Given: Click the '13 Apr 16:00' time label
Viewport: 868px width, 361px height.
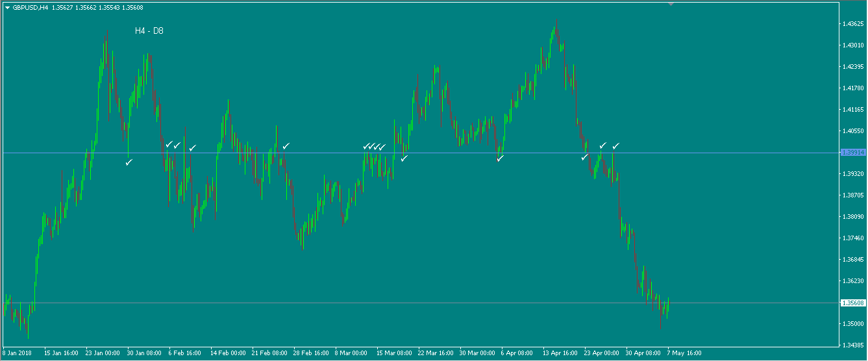Looking at the screenshot, I should click(x=560, y=354).
